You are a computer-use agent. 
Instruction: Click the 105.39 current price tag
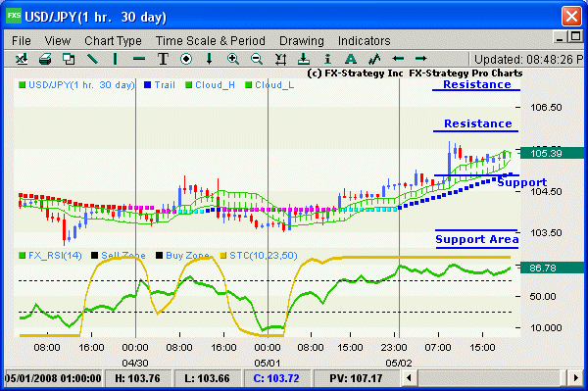click(x=552, y=153)
